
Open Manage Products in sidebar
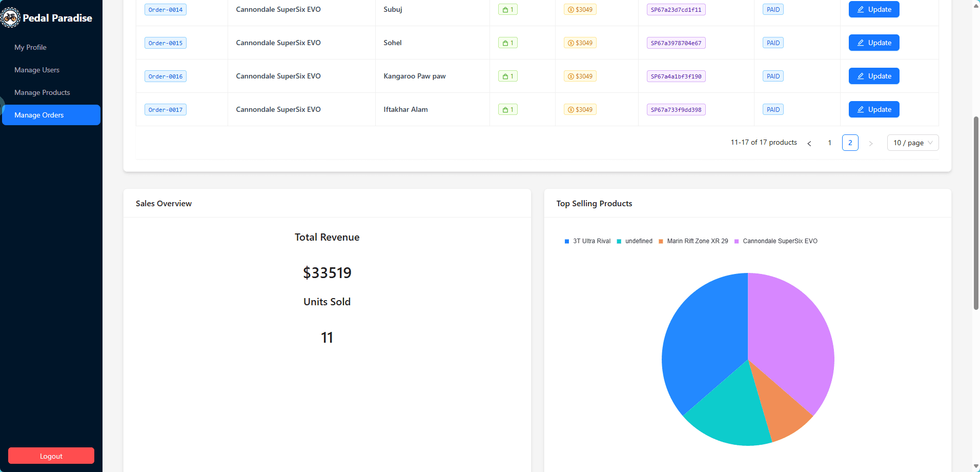[x=42, y=92]
